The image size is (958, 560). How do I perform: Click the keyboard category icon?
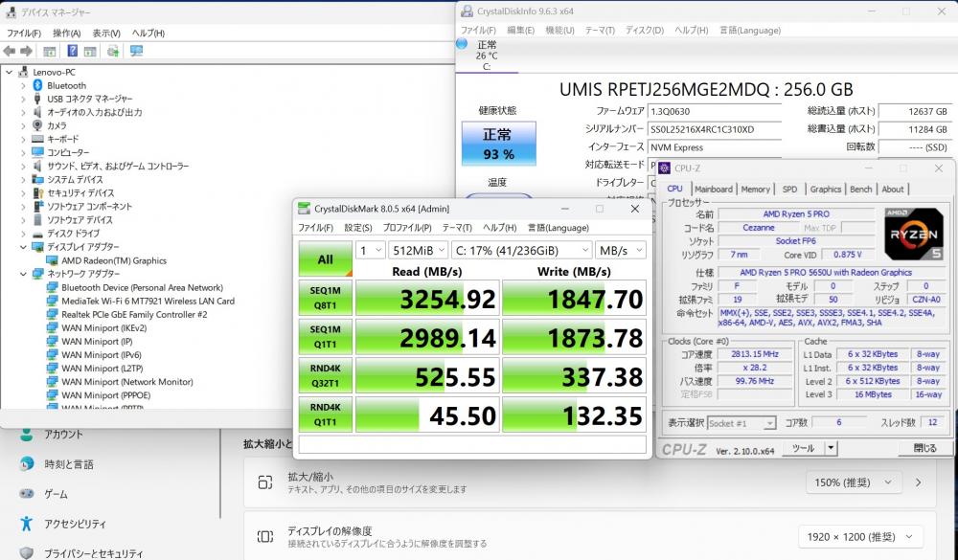coord(38,139)
